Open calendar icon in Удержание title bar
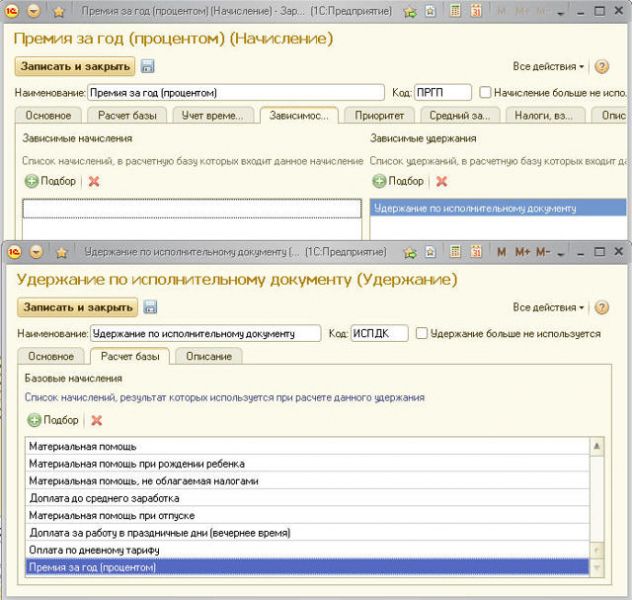This screenshot has width=632, height=600. click(476, 252)
